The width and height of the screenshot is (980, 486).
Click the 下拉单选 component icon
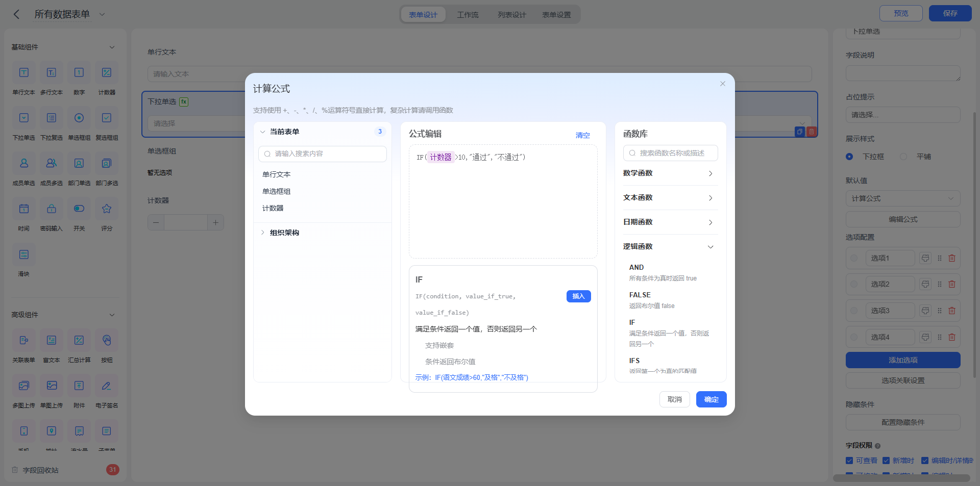tap(24, 118)
